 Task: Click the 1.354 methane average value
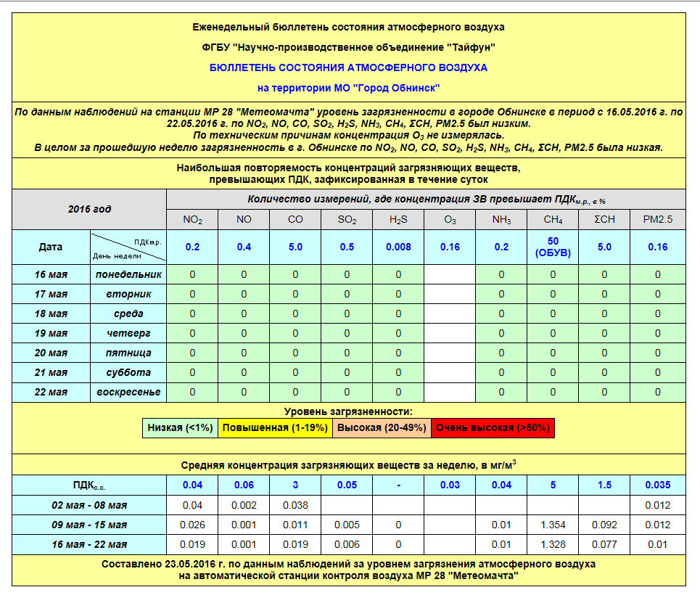(x=553, y=525)
